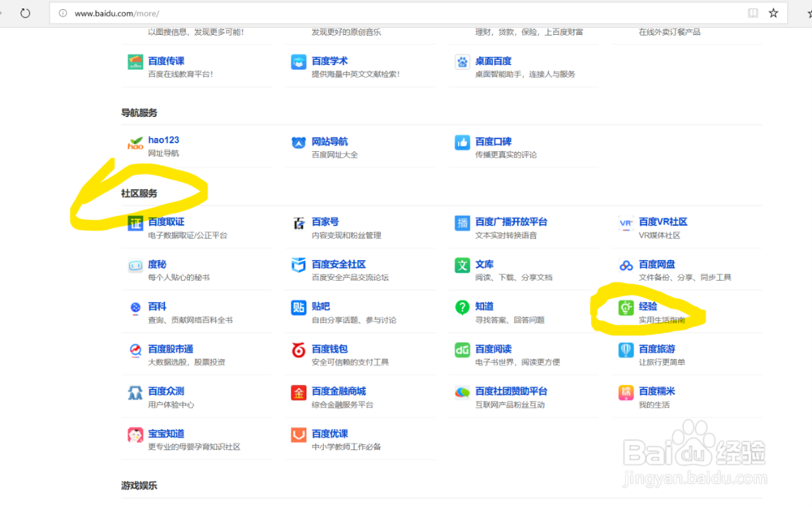The height and width of the screenshot is (506, 812).
Task: Click the 百科 icon
Action: coord(135,308)
